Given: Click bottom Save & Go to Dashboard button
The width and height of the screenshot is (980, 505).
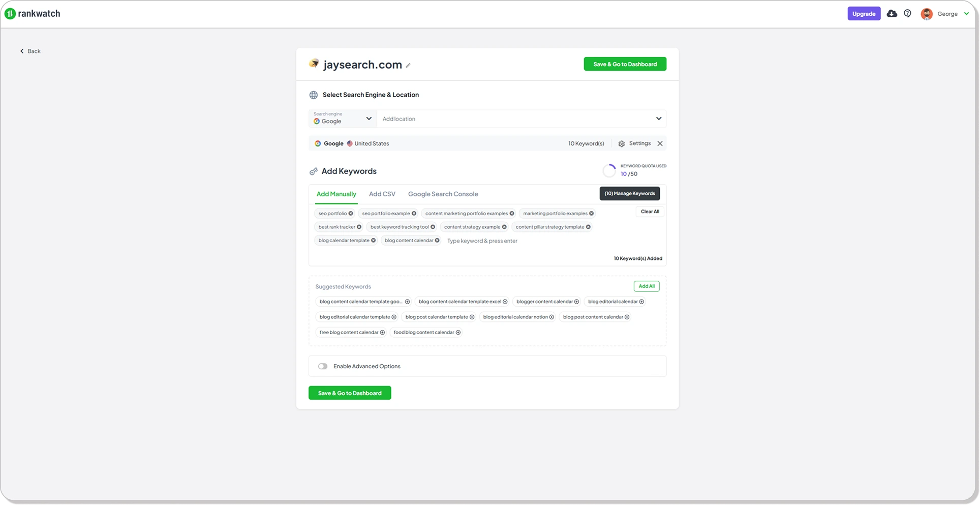Looking at the screenshot, I should click(350, 393).
